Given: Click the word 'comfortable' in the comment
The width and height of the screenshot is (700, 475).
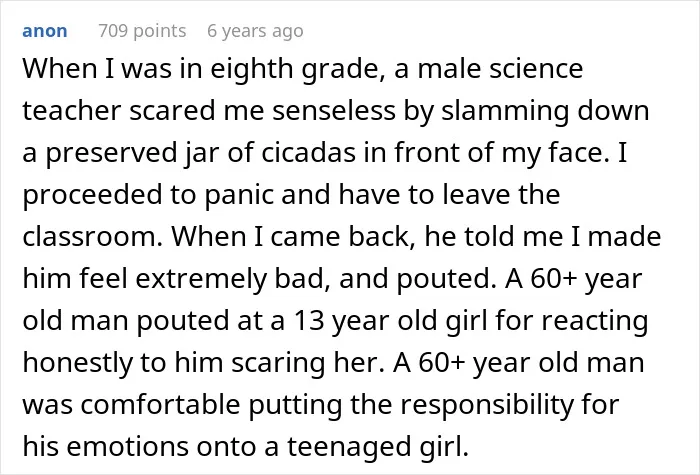Looking at the screenshot, I should (161, 405).
